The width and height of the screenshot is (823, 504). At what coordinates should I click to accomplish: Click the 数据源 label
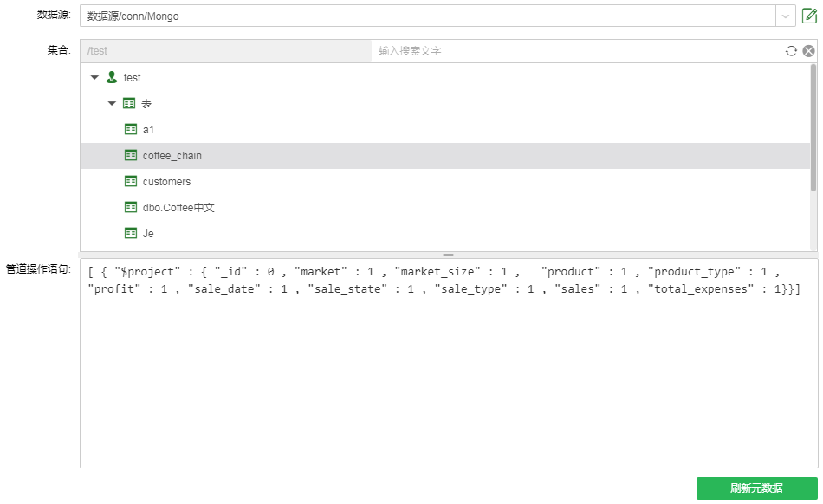(x=54, y=15)
